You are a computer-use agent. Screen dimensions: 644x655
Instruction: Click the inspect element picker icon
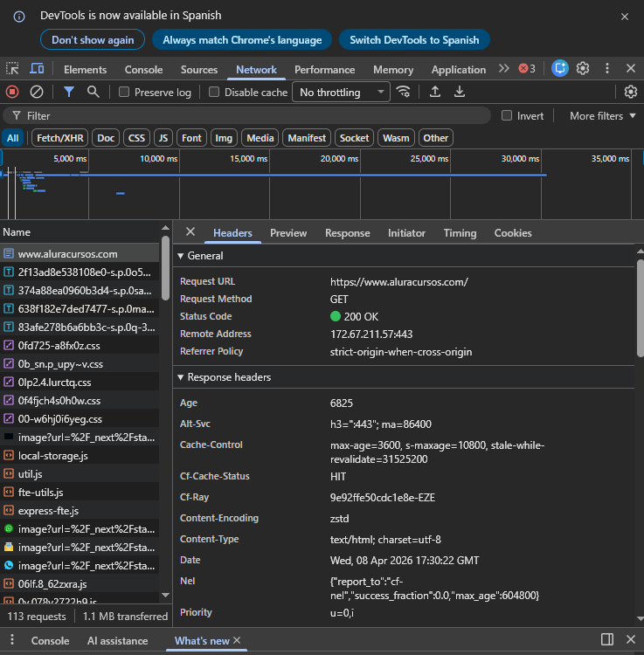[12, 69]
